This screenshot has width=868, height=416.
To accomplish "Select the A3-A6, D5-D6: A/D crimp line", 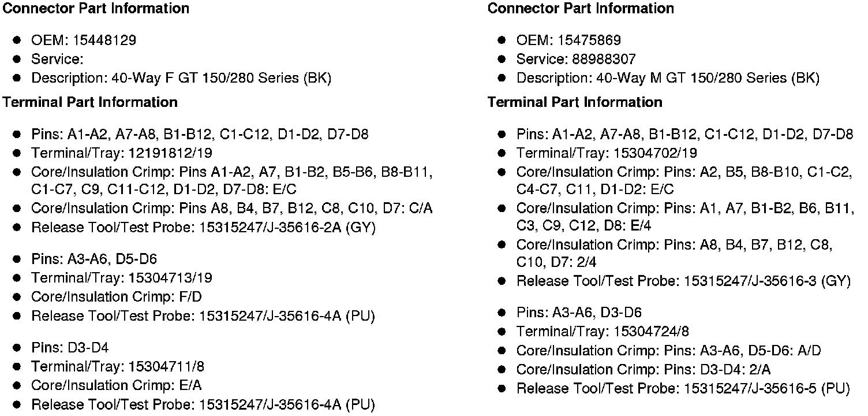I will (668, 351).
